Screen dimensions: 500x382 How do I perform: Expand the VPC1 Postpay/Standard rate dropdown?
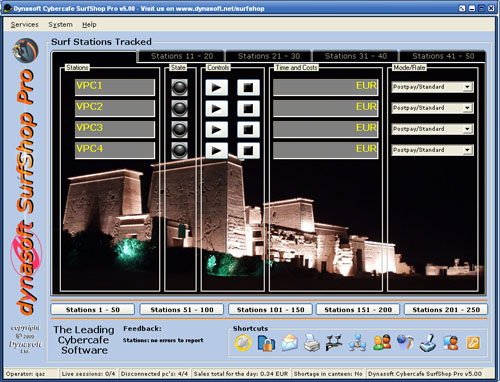[x=467, y=87]
